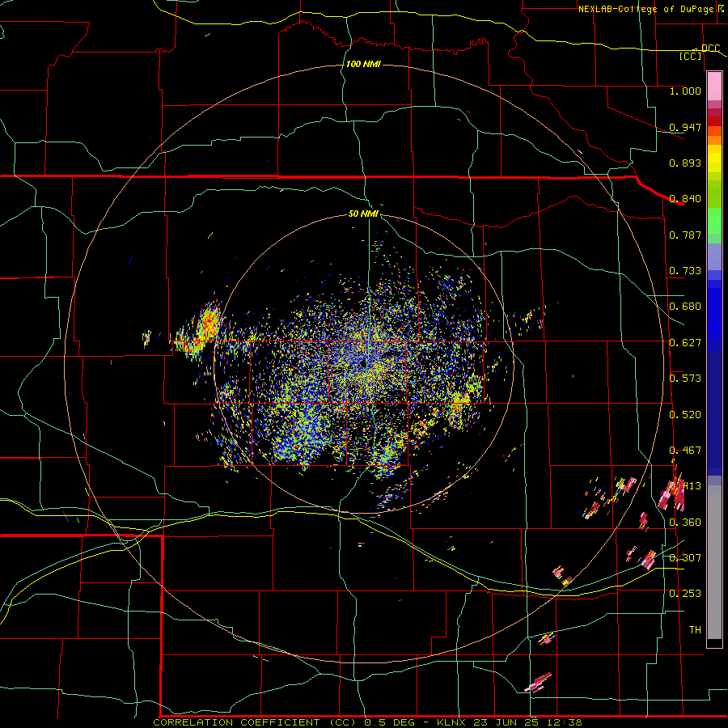The height and width of the screenshot is (728, 728).
Task: Click the 100 NMI range ring label
Action: tap(363, 64)
